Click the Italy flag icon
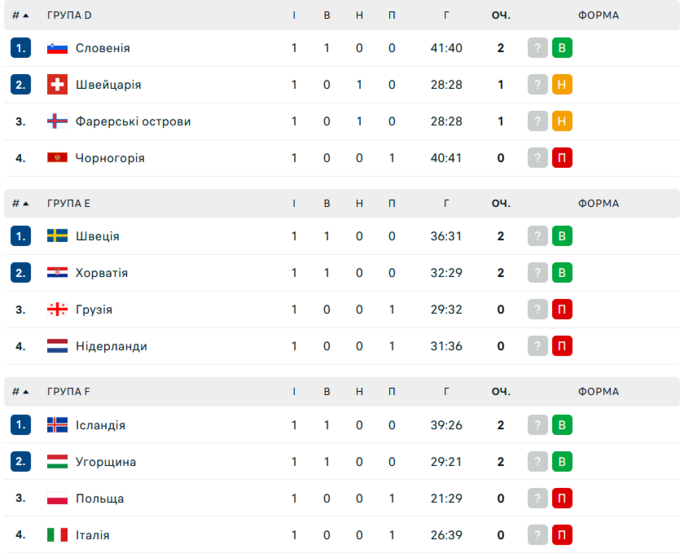This screenshot has height=558, width=680. [x=57, y=535]
